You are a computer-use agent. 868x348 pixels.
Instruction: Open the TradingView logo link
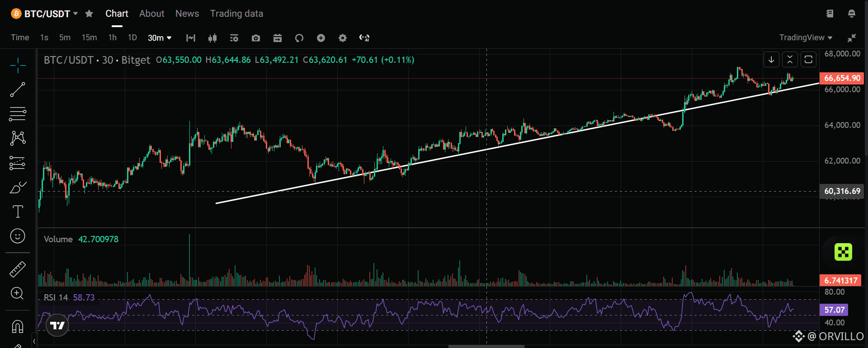click(57, 325)
